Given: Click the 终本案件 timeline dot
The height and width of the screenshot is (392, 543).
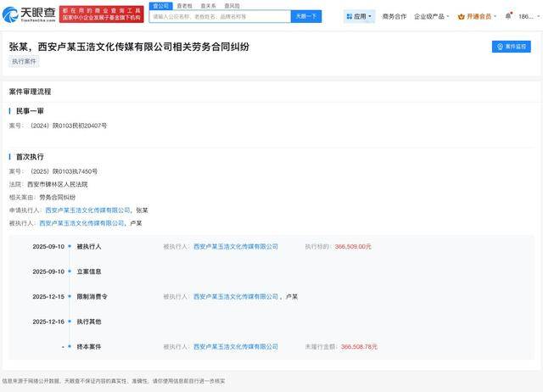Looking at the screenshot, I should [x=70, y=346].
